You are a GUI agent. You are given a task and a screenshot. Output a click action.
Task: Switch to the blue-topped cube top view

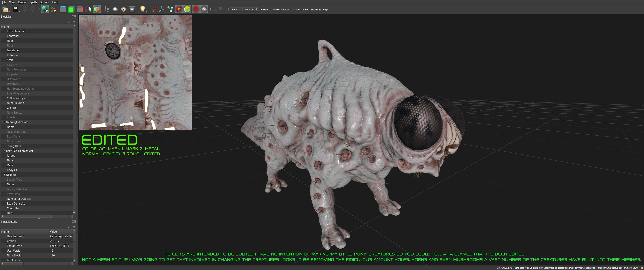coord(63,9)
